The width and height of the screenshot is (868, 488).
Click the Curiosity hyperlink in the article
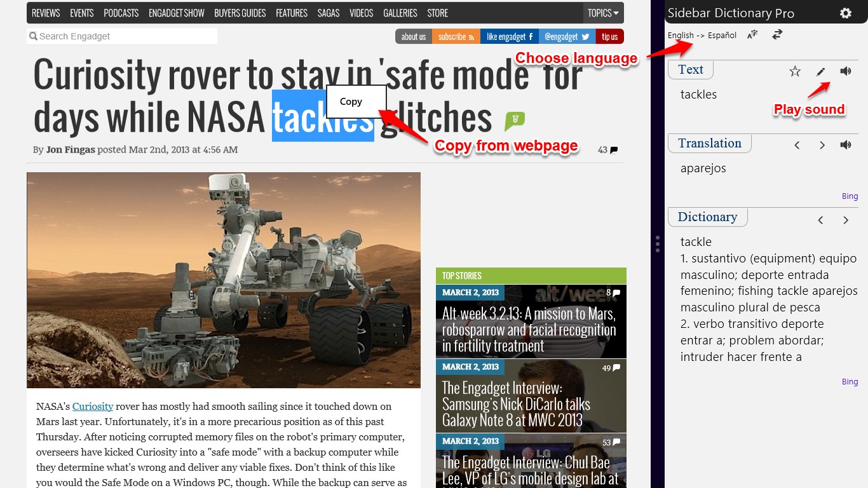[x=92, y=406]
